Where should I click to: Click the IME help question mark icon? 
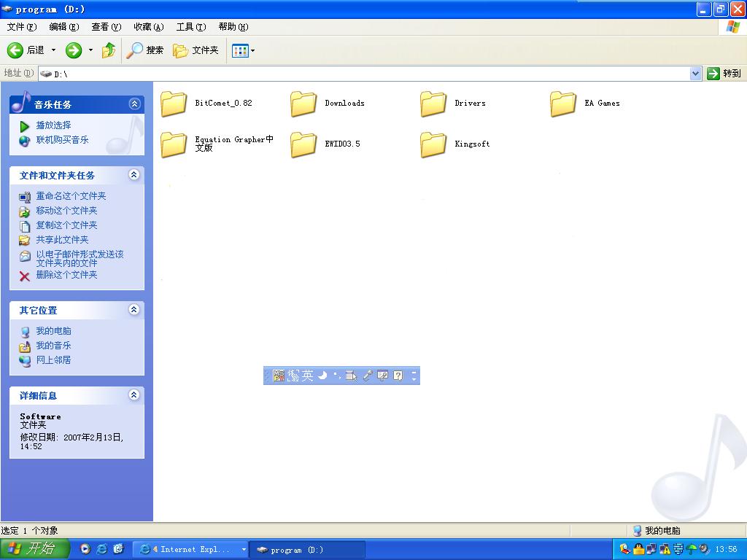398,376
